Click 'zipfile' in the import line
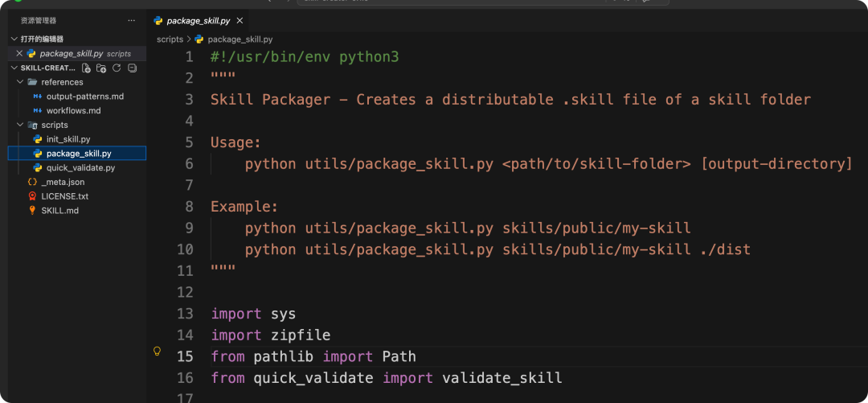 tap(301, 335)
